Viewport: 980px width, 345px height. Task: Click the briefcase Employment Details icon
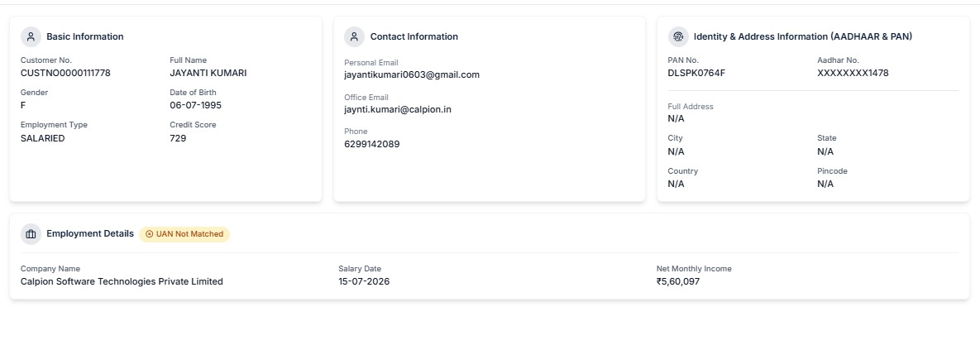point(31,234)
